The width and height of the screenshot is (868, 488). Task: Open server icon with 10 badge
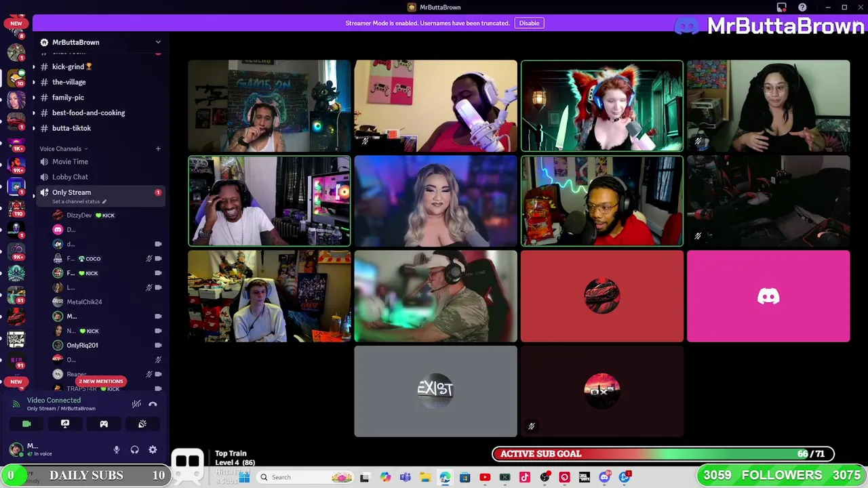coord(16,77)
